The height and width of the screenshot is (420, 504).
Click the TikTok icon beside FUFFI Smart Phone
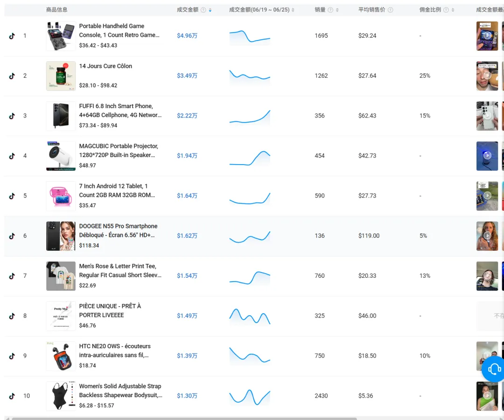pyautogui.click(x=12, y=116)
